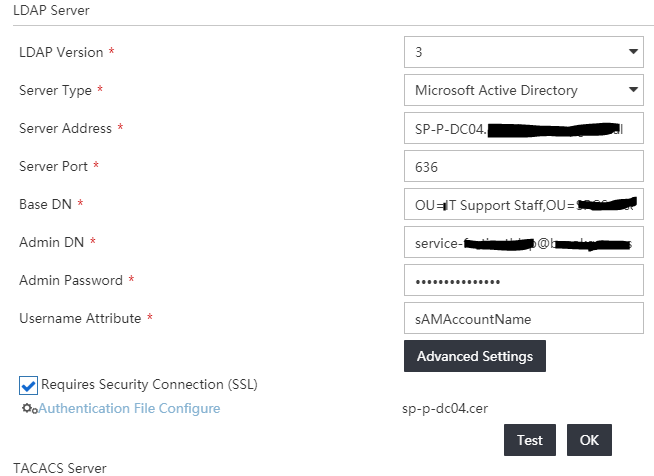Screen dimensions: 654x476
Task: Open Advanced Settings
Action: [x=474, y=356]
